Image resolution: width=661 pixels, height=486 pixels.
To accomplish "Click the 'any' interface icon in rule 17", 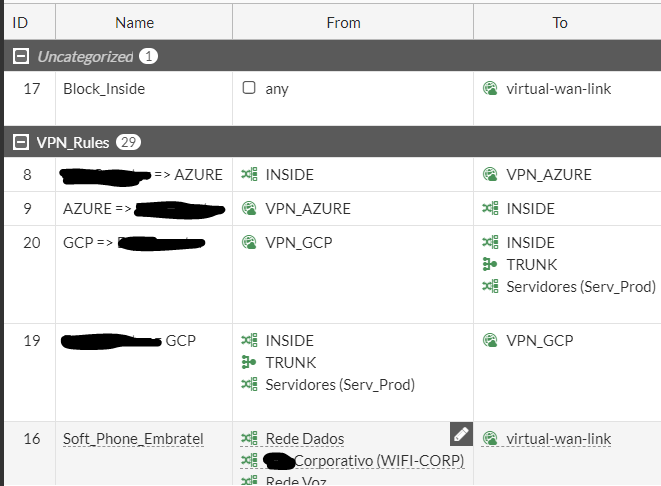I will (249, 88).
